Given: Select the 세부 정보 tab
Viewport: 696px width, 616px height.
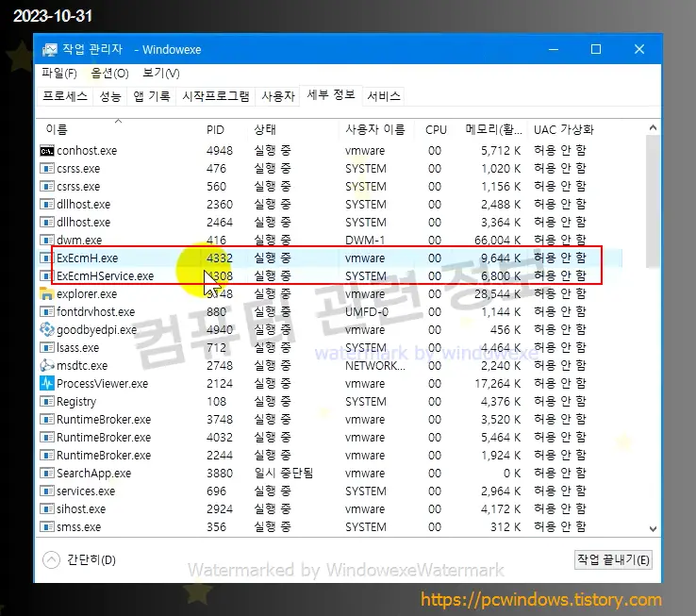Looking at the screenshot, I should point(331,94).
